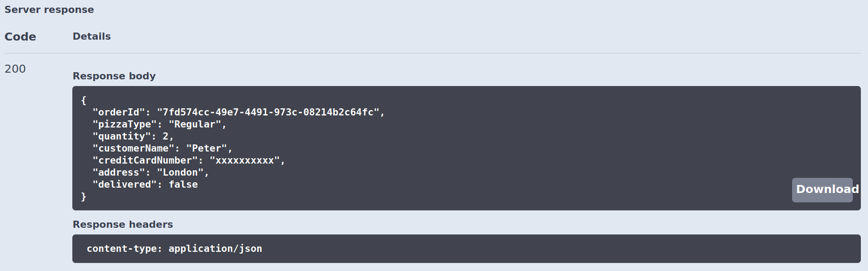This screenshot has height=271, width=868.
Task: Click the opening curly brace of JSON
Action: click(x=83, y=100)
